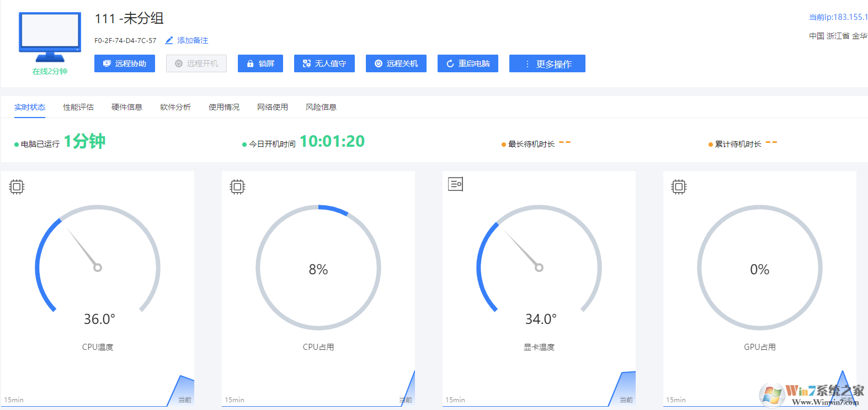Click the chip icon above the CPU占用 gauge
The width and height of the screenshot is (868, 410).
(237, 187)
